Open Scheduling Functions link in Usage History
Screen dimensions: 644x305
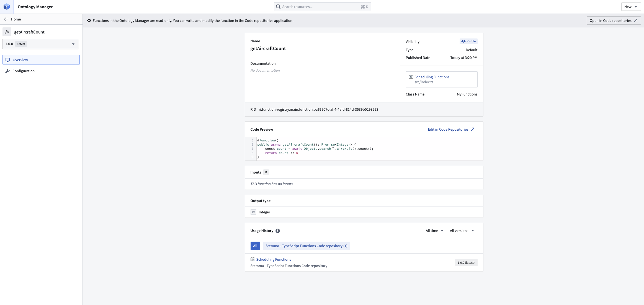click(274, 259)
